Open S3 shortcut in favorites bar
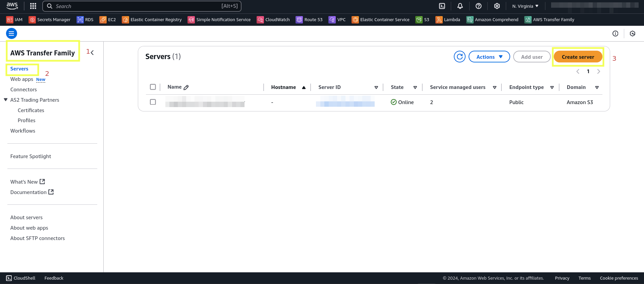644x284 pixels. pos(423,20)
